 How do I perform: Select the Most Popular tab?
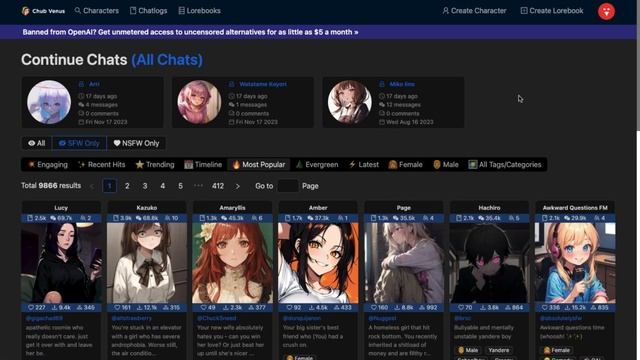point(259,164)
